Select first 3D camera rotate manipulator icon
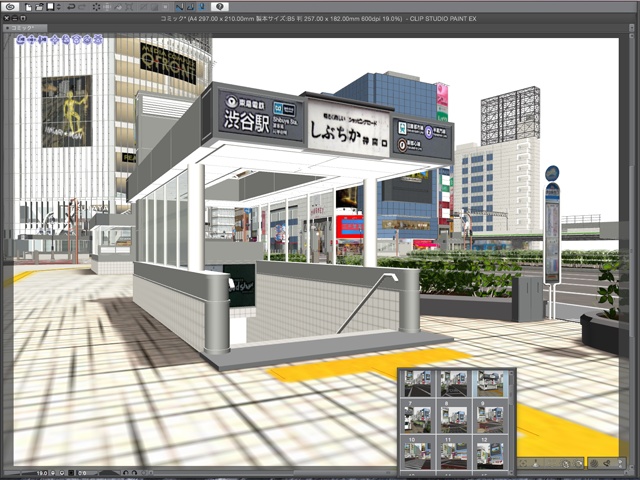This screenshot has height=480, width=640. tap(21, 40)
